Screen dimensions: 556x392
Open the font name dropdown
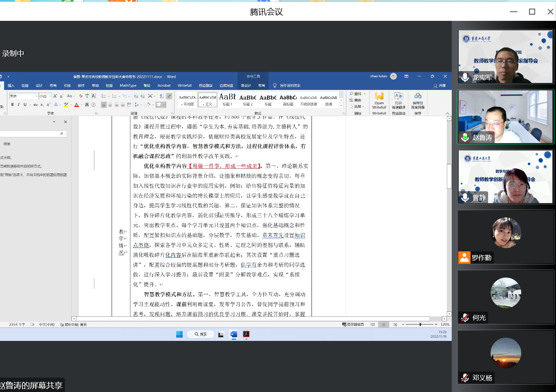[x=37, y=96]
